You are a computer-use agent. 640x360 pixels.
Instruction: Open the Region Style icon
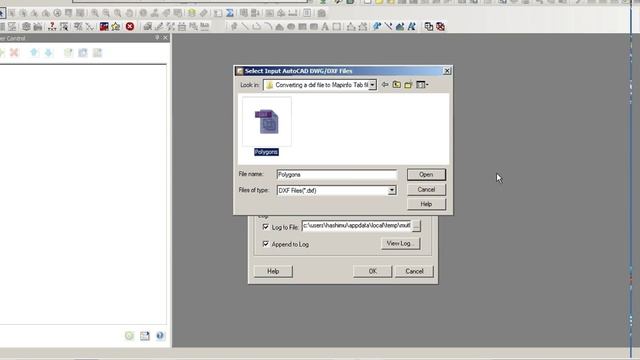400,27
